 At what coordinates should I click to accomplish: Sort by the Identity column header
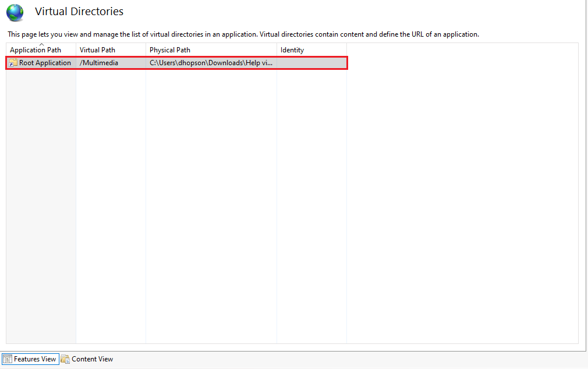311,50
